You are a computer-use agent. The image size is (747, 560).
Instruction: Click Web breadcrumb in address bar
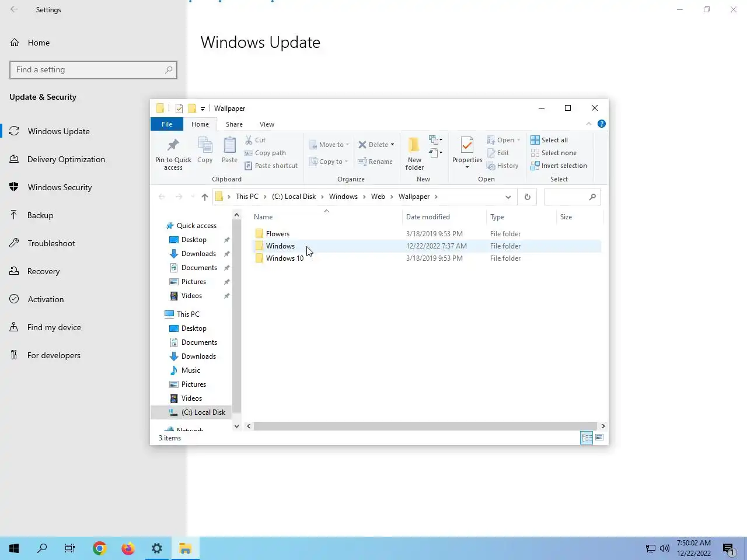pyautogui.click(x=378, y=197)
